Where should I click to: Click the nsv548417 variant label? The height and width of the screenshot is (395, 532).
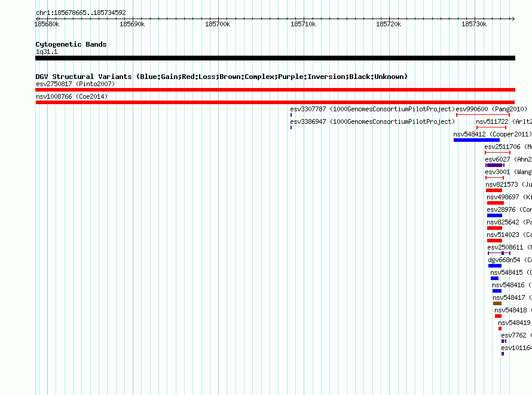point(512,297)
